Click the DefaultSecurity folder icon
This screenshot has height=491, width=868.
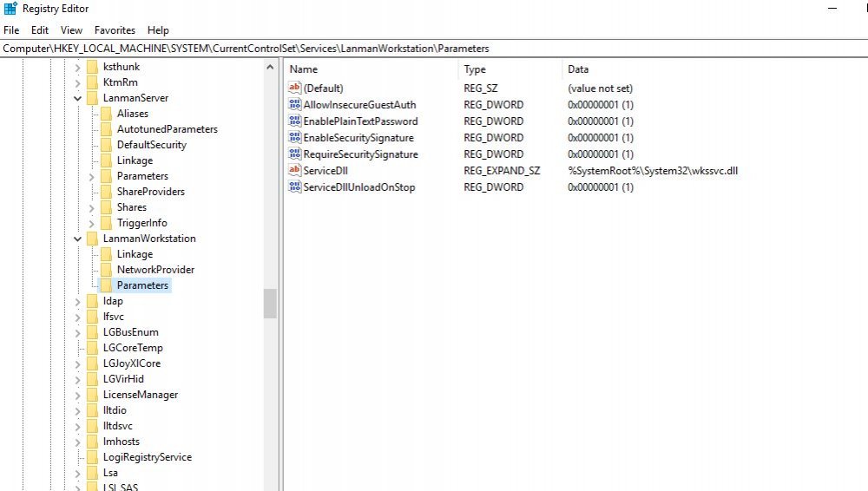click(106, 145)
